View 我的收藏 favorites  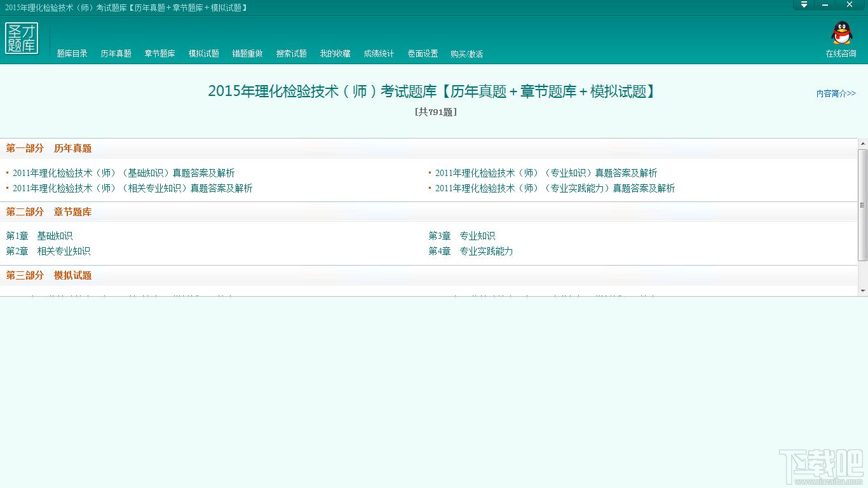pyautogui.click(x=336, y=54)
